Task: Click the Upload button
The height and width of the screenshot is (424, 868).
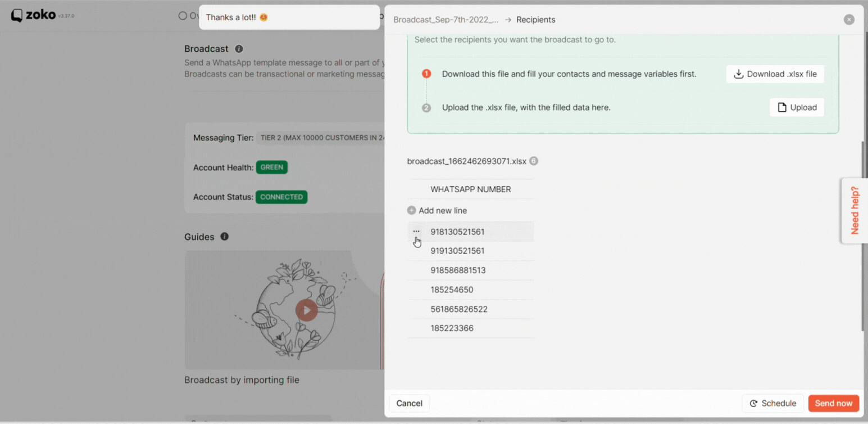Action: click(797, 107)
